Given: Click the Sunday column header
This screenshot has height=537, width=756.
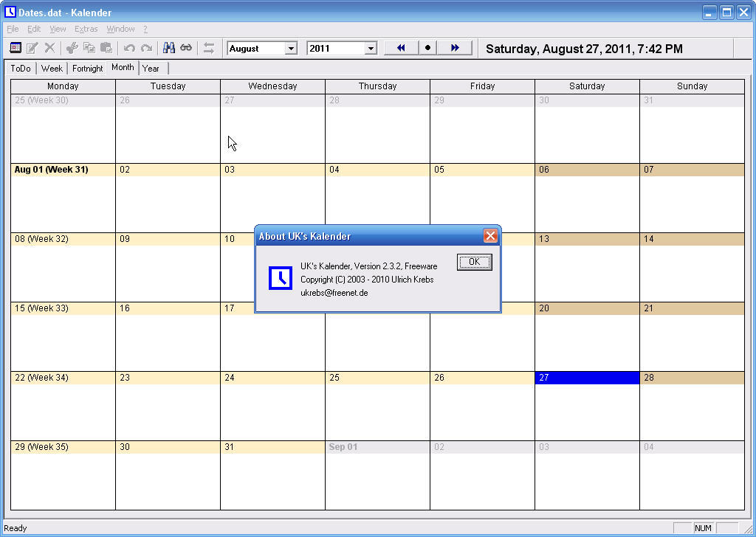Looking at the screenshot, I should click(692, 86).
